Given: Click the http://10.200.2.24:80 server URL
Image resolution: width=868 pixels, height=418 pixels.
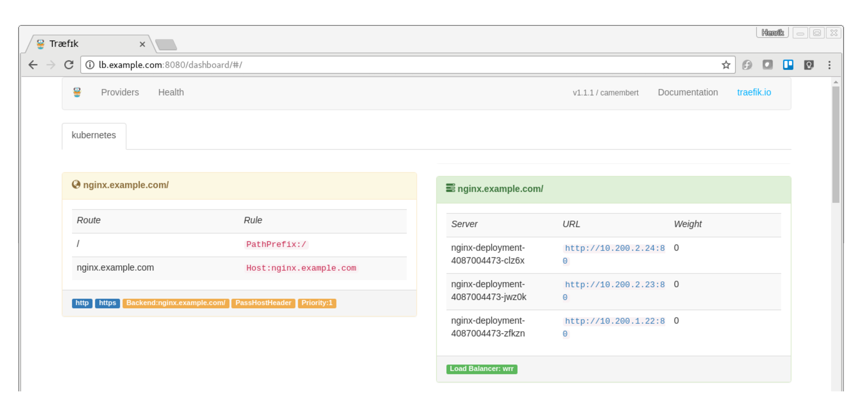Looking at the screenshot, I should point(614,254).
